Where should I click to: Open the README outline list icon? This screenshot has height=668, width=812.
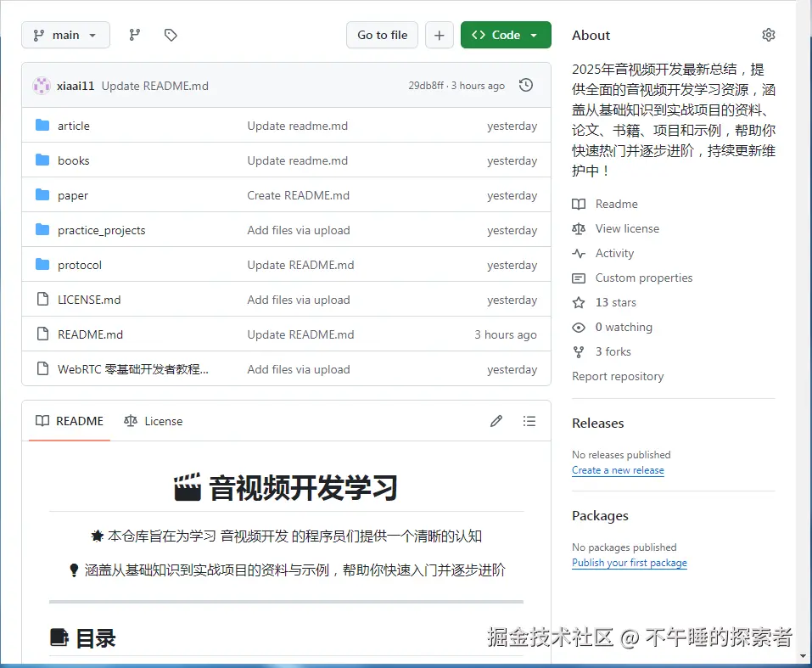pos(529,421)
